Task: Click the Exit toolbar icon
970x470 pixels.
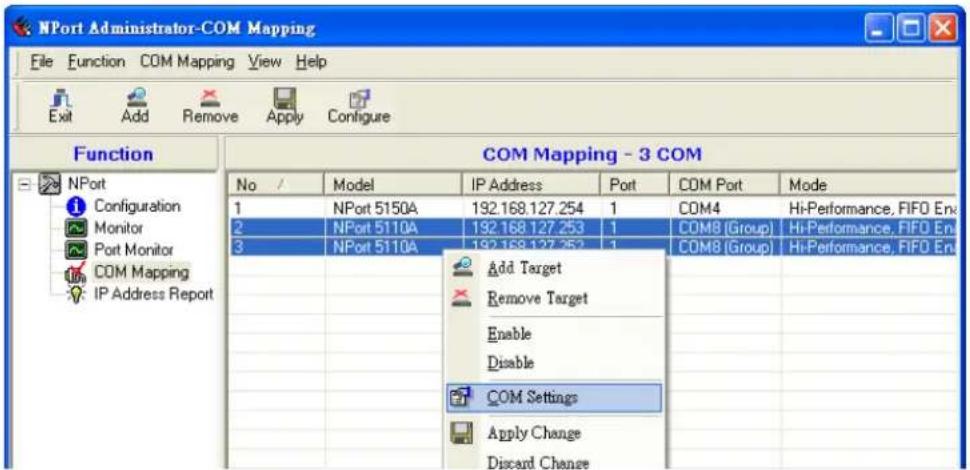Action: (x=61, y=99)
